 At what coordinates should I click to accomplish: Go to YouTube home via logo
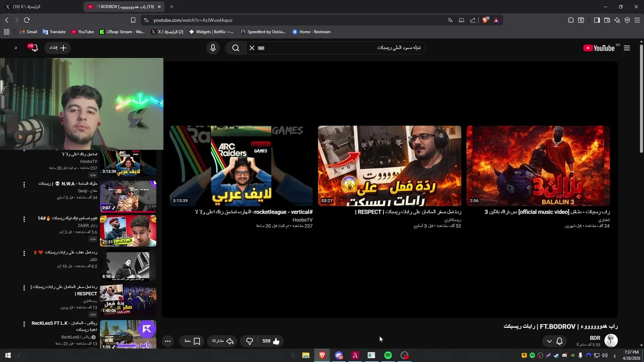(599, 48)
